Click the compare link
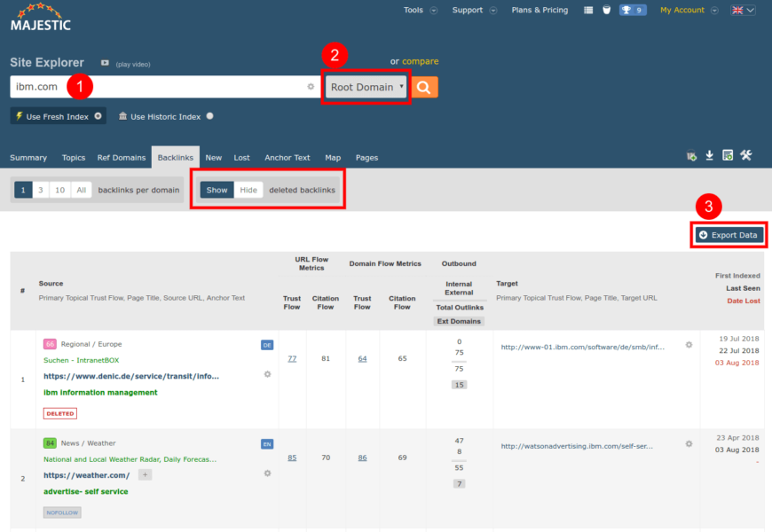 click(421, 61)
